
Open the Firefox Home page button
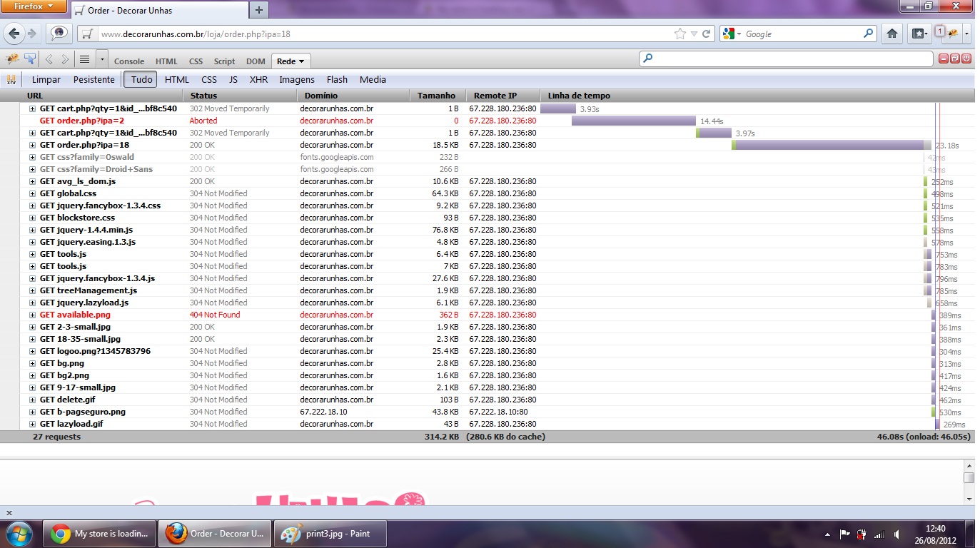(892, 34)
